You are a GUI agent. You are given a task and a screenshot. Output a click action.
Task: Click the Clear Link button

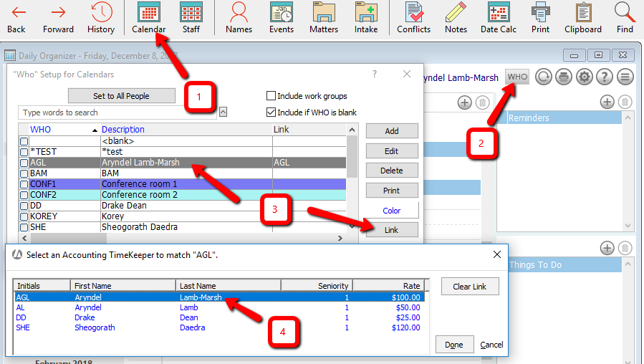point(470,287)
